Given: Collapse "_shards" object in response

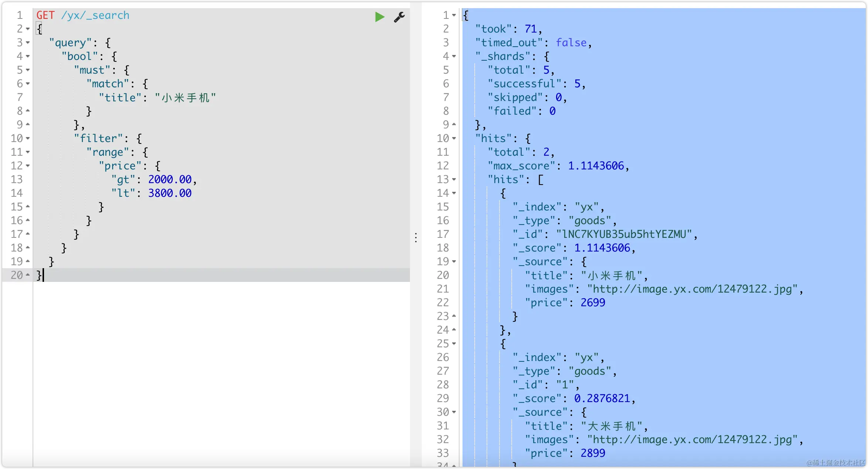Looking at the screenshot, I should (454, 57).
